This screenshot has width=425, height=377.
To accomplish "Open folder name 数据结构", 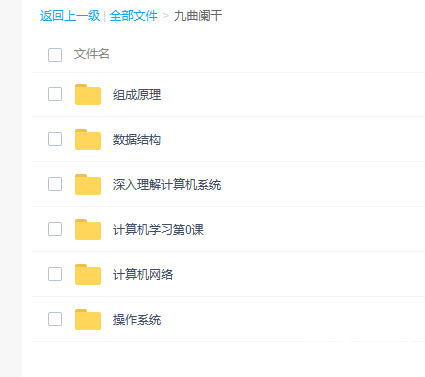I will pyautogui.click(x=137, y=140).
